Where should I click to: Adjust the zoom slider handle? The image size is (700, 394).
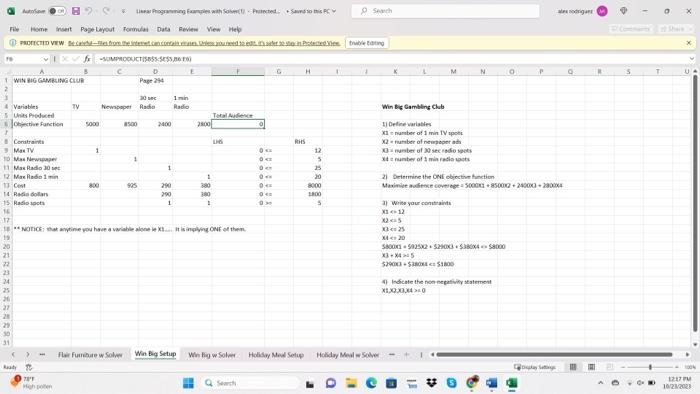pyautogui.click(x=650, y=367)
